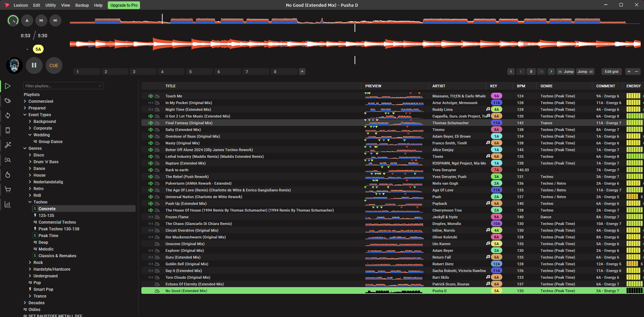Click the Filter playlists search field
Screen dimensions: 644x317
point(61,86)
